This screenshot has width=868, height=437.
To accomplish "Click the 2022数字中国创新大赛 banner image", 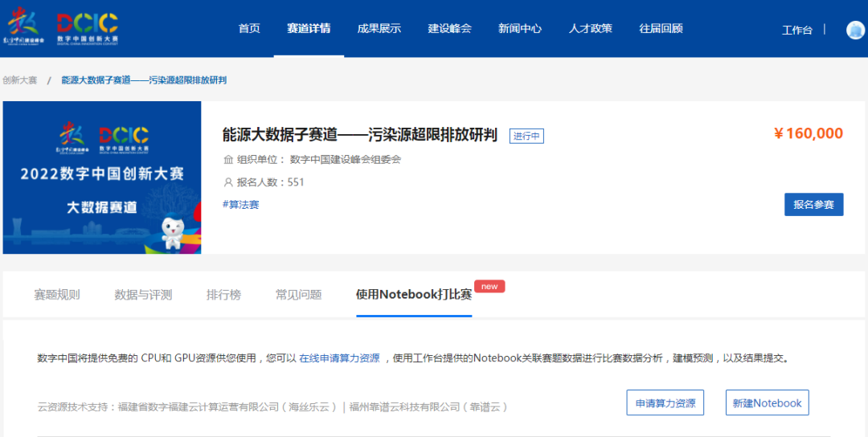I will (x=102, y=178).
